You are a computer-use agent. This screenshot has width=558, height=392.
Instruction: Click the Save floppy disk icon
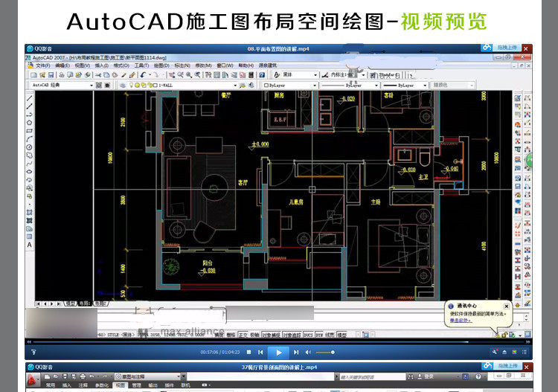point(51,75)
